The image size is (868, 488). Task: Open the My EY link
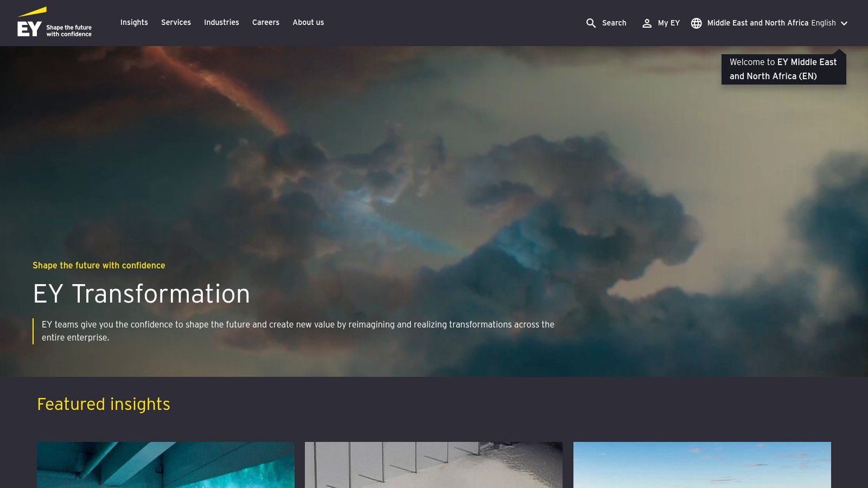(669, 23)
